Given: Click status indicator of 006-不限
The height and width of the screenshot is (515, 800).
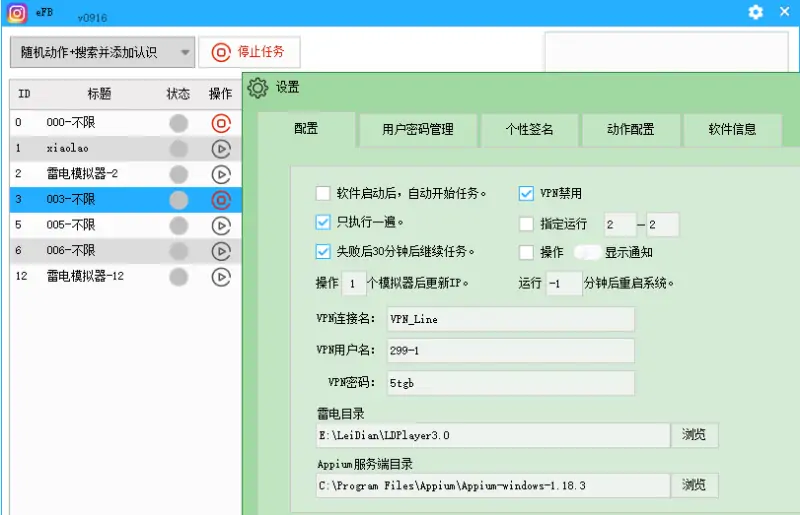Looking at the screenshot, I should pos(178,251).
